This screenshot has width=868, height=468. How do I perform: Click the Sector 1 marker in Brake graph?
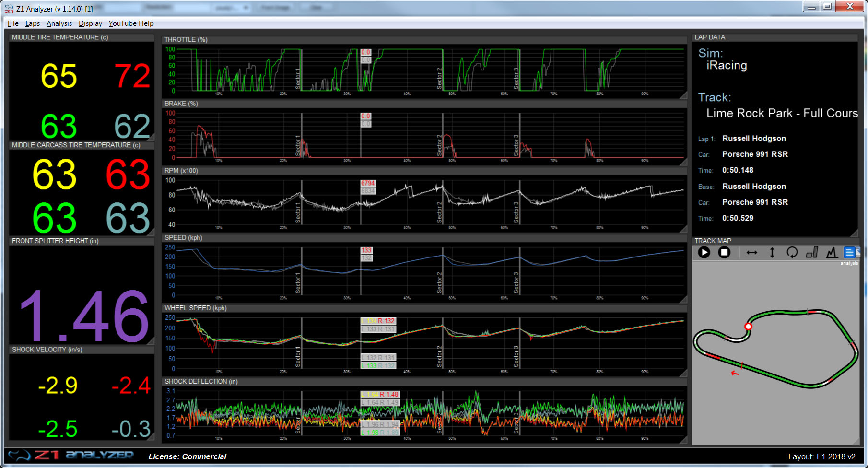(298, 145)
